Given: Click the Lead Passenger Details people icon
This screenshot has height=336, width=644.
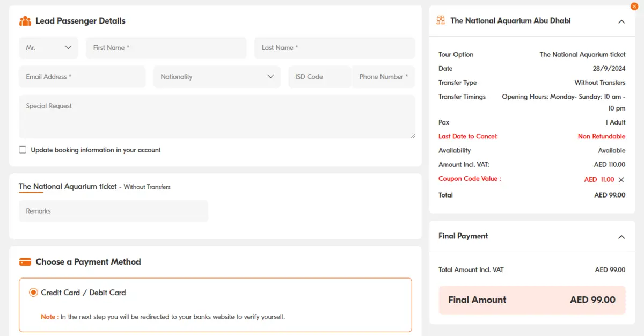Looking at the screenshot, I should pos(25,21).
